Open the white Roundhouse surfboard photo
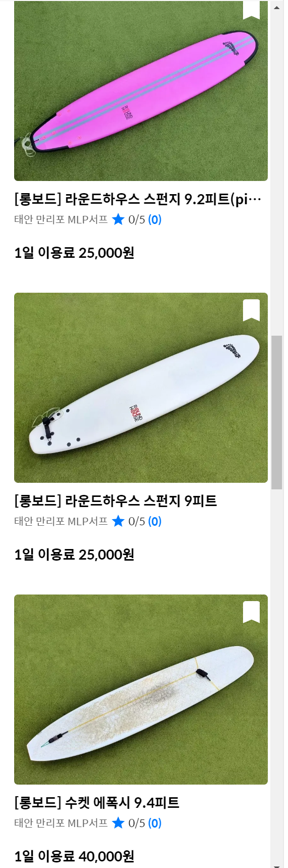 click(141, 388)
